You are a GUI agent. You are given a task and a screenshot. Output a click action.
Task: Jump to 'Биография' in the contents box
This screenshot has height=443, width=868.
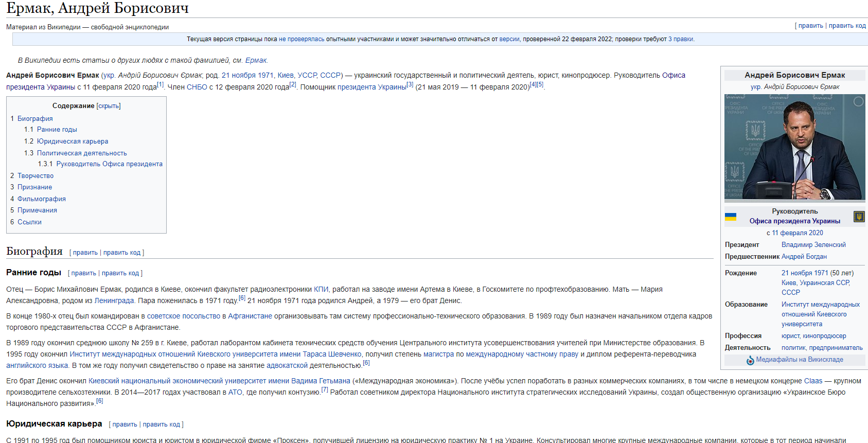pyautogui.click(x=35, y=119)
